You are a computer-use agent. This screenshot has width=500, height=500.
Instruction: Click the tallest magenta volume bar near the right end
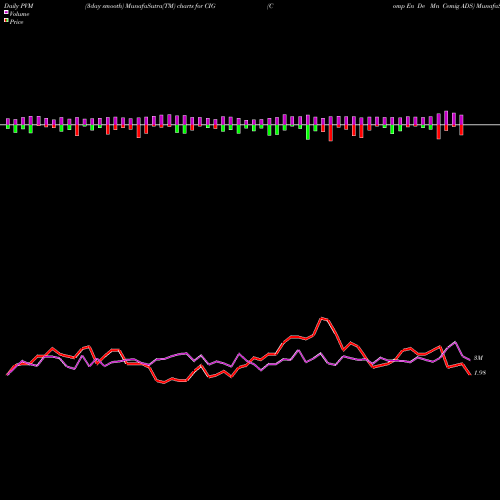[446, 118]
